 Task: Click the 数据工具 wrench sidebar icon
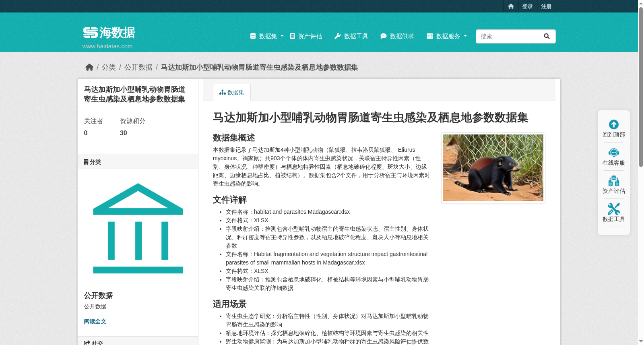click(x=614, y=209)
